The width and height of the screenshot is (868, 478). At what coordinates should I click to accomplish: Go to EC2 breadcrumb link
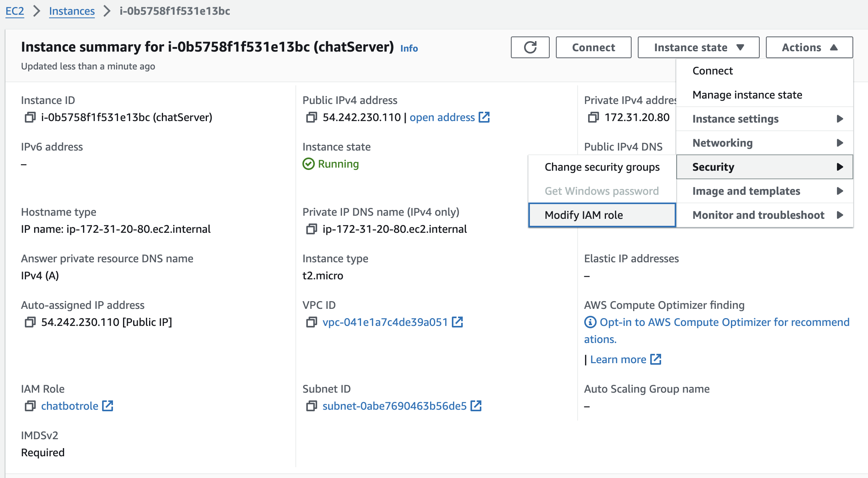[x=15, y=11]
